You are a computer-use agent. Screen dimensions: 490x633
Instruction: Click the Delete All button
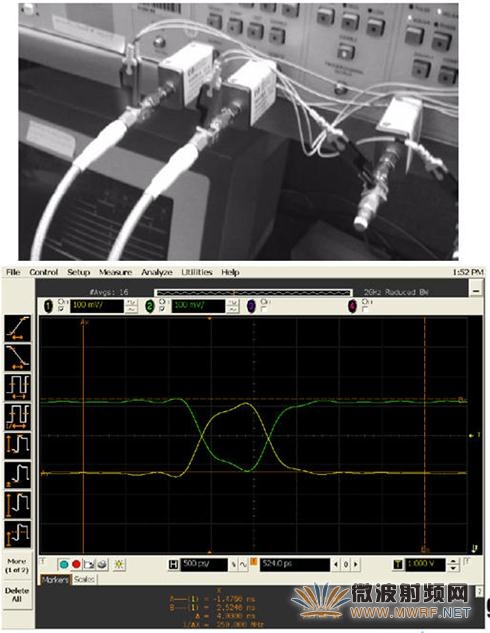click(17, 595)
